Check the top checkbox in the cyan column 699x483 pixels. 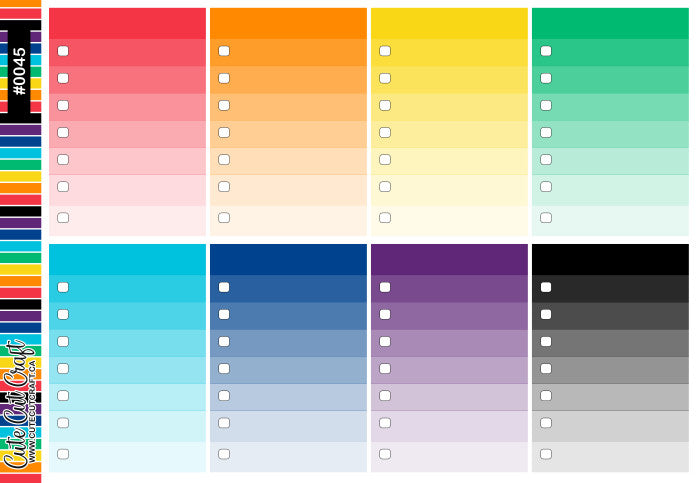tap(63, 287)
